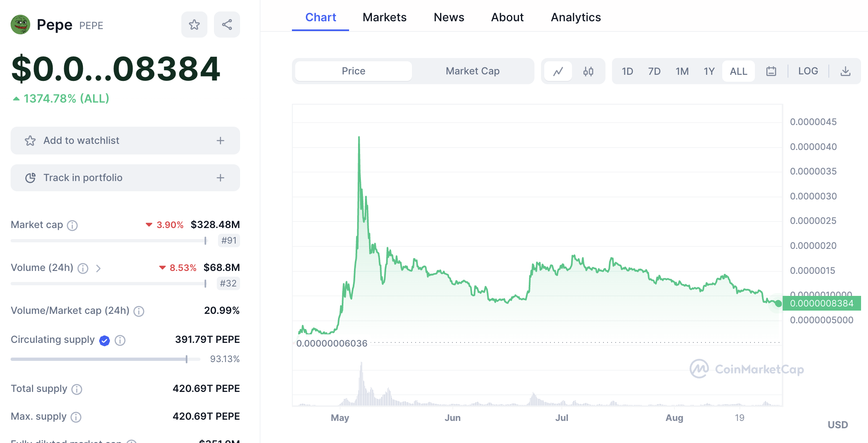Click the Pepe frog coin logo
The height and width of the screenshot is (443, 868).
[x=20, y=25]
